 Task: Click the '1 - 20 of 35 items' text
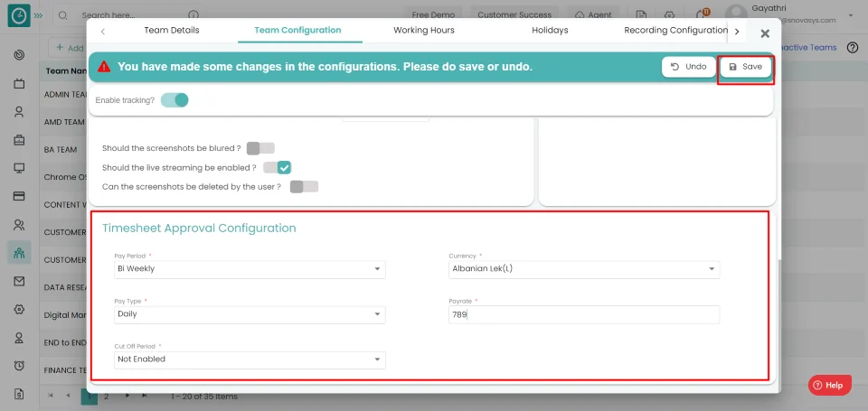204,397
